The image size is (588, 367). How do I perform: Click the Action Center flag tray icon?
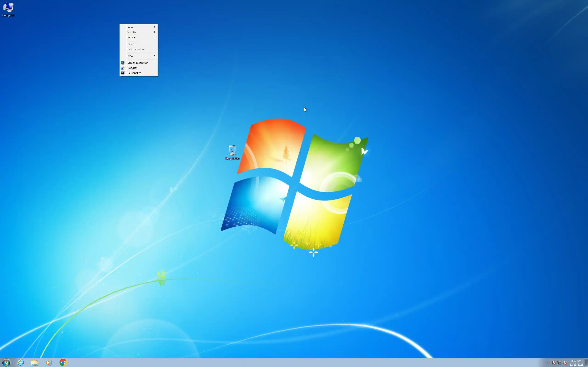554,363
